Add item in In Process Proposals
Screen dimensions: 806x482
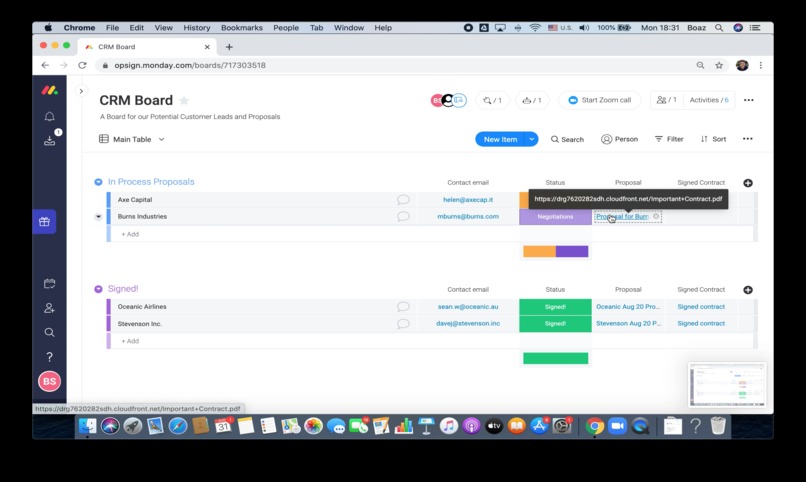click(x=130, y=234)
